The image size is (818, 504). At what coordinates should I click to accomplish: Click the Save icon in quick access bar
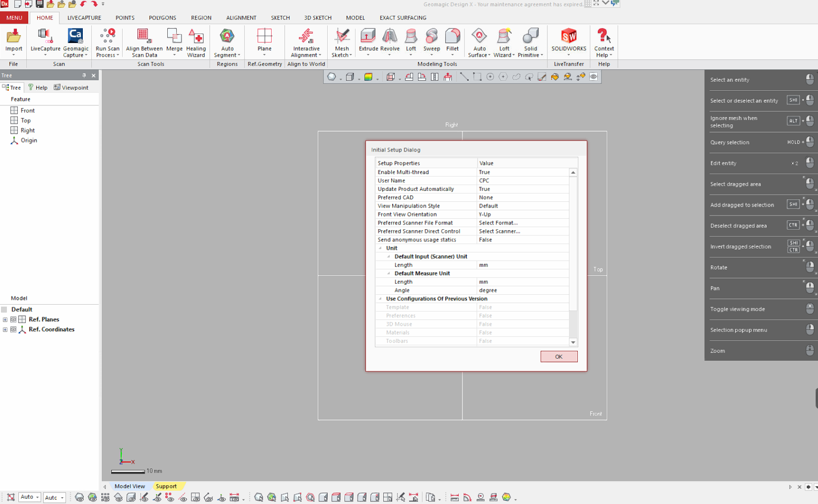39,4
